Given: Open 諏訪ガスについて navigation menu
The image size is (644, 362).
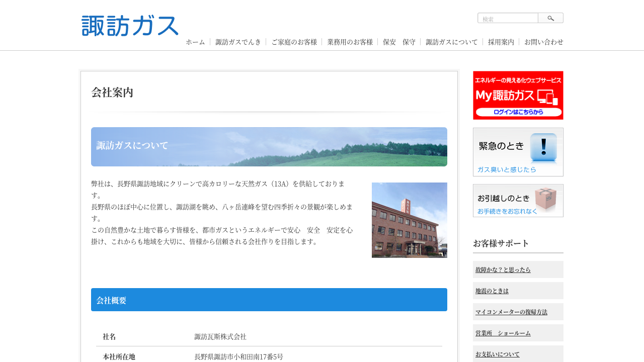Looking at the screenshot, I should [451, 42].
